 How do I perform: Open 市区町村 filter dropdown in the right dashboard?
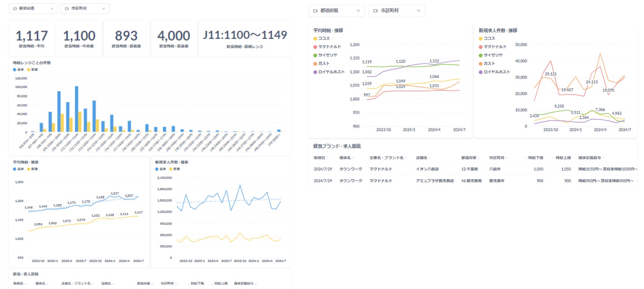397,11
